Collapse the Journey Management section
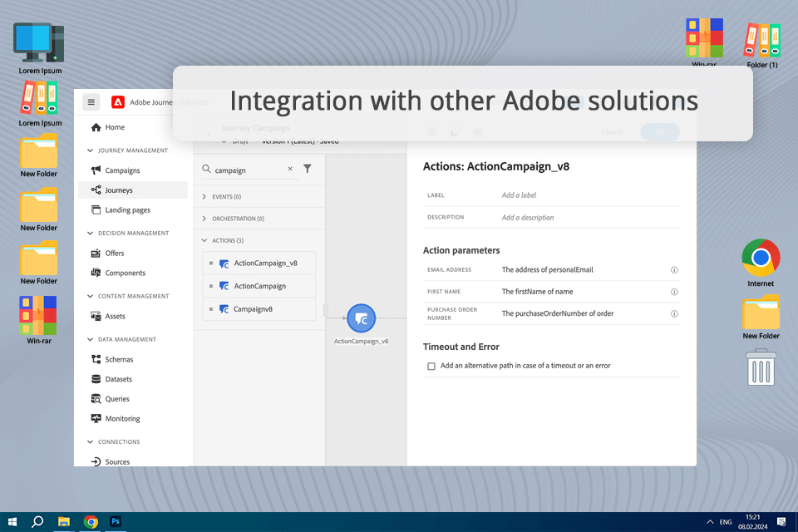Screen dimensions: 798x532 pos(90,150)
